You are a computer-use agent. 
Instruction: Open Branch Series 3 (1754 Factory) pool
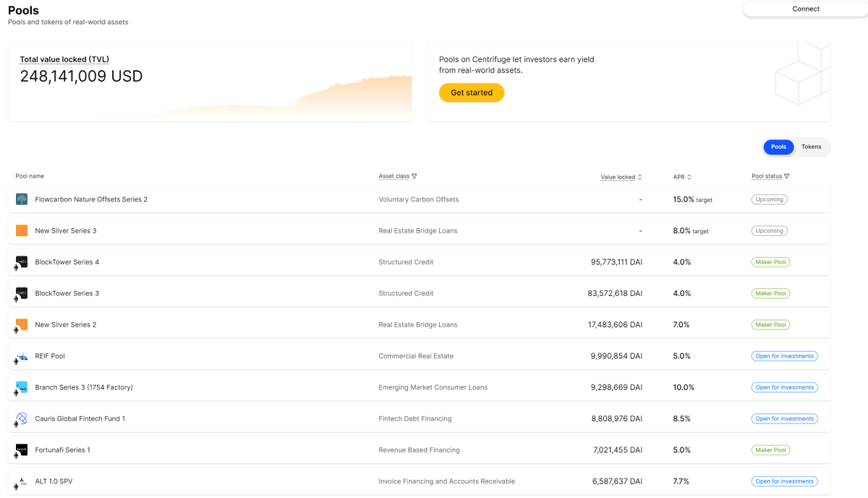pyautogui.click(x=420, y=387)
